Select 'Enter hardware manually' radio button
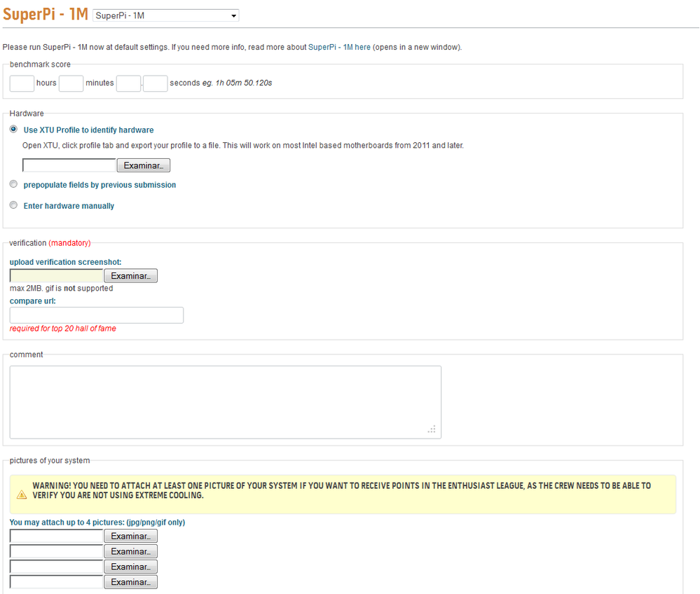Image resolution: width=700 pixels, height=594 pixels. [x=13, y=205]
